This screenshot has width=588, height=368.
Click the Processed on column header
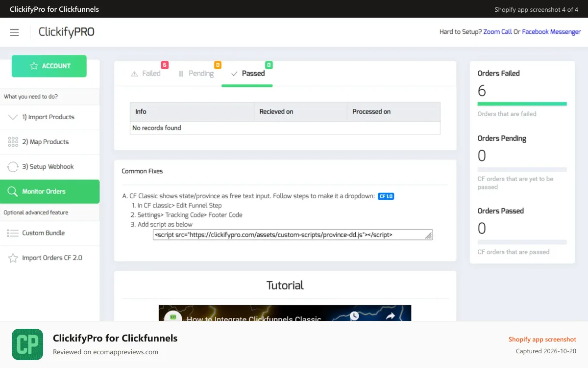pos(393,112)
